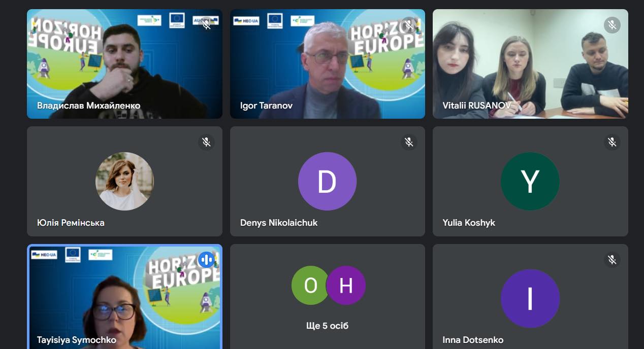Click Юлія Ремінська's profile photo avatar
The width and height of the screenshot is (644, 349).
point(124,181)
